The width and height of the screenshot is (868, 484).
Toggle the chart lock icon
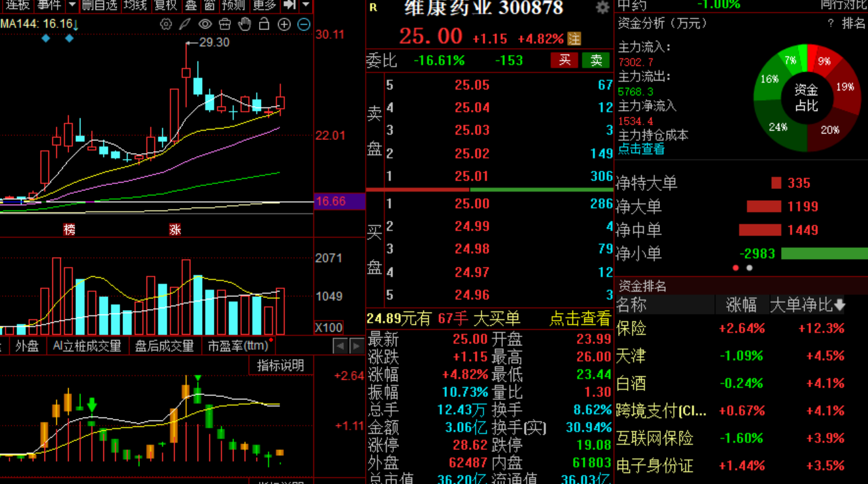264,24
